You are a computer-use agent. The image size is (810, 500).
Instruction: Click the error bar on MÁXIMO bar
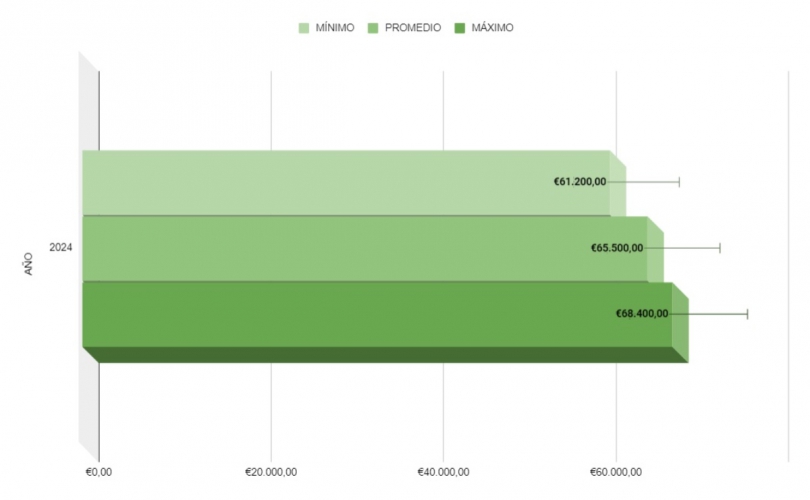click(720, 314)
